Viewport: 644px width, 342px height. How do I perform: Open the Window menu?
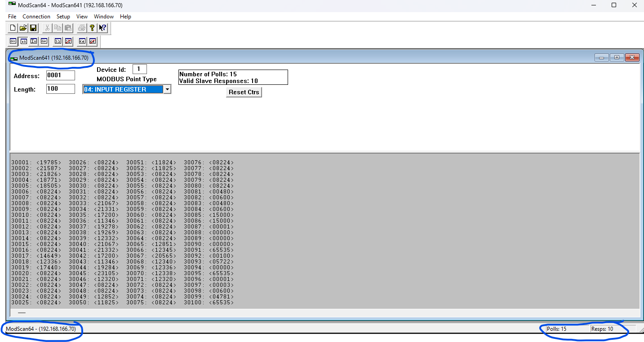104,17
